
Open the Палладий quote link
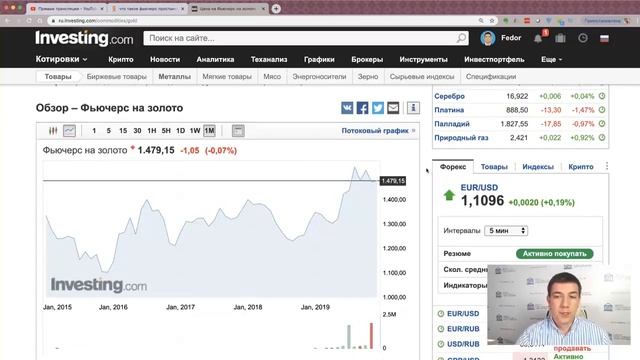pyautogui.click(x=452, y=124)
